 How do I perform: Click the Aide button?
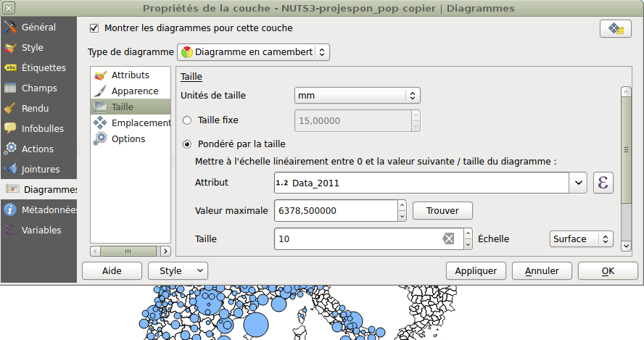(x=112, y=271)
